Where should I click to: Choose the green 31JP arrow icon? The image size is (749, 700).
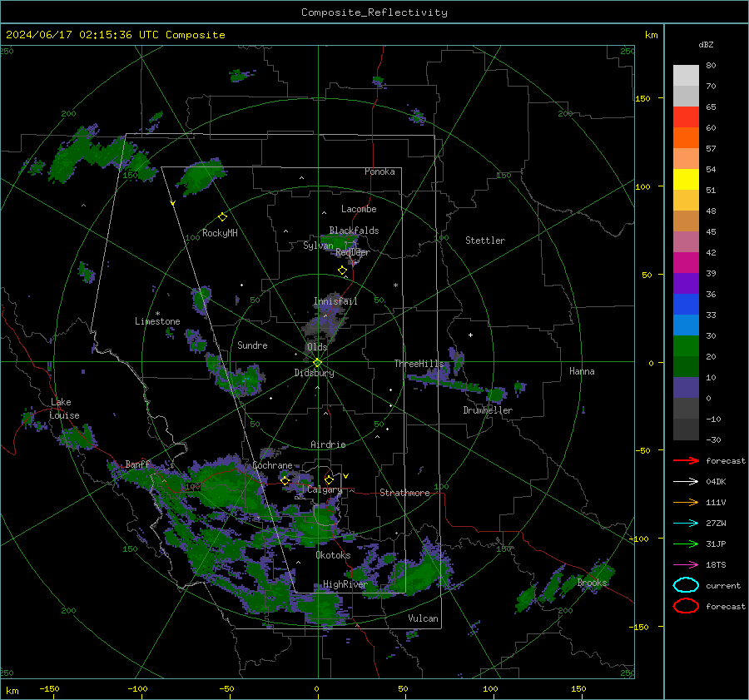click(x=686, y=544)
